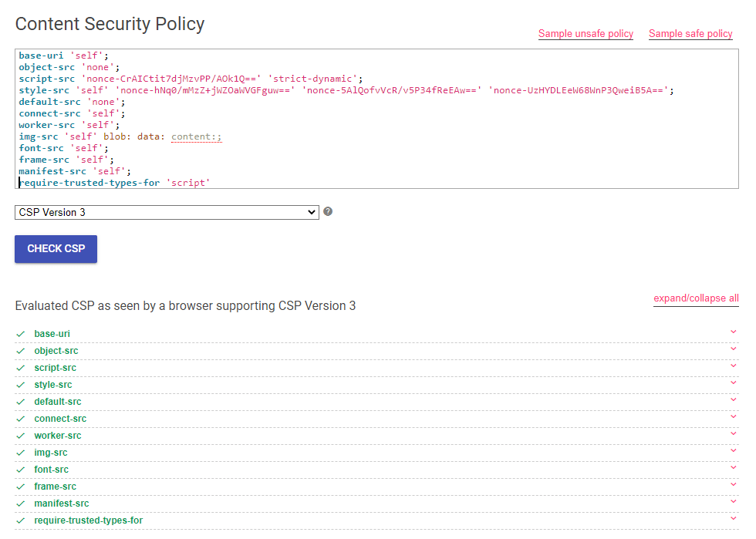Click the checkmark beside font-src
The image size is (756, 539).
20,469
